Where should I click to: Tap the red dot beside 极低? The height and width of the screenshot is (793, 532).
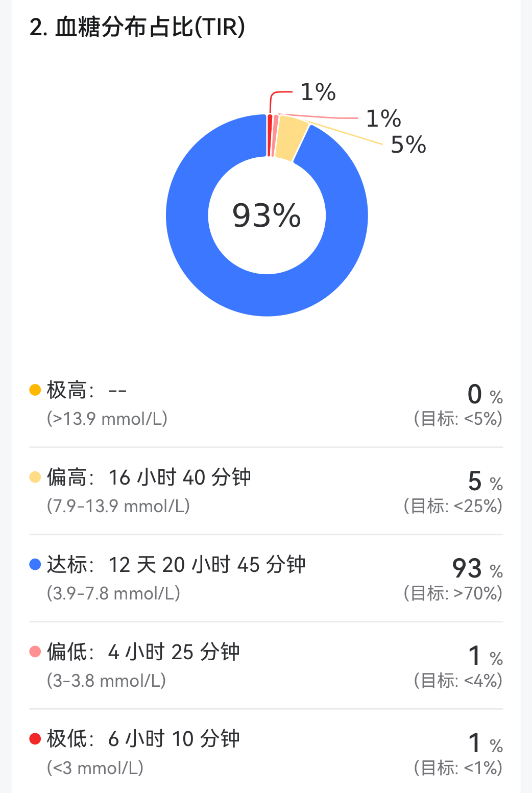tap(35, 739)
